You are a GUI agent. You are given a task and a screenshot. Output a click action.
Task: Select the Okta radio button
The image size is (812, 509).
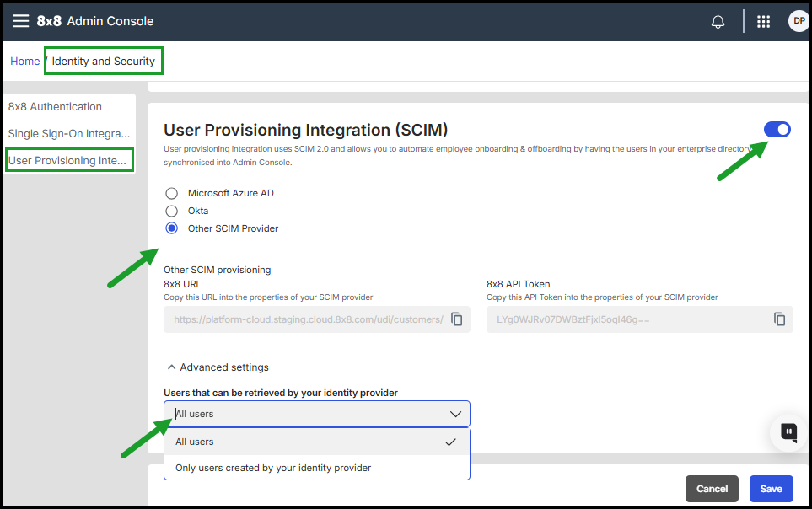click(172, 211)
